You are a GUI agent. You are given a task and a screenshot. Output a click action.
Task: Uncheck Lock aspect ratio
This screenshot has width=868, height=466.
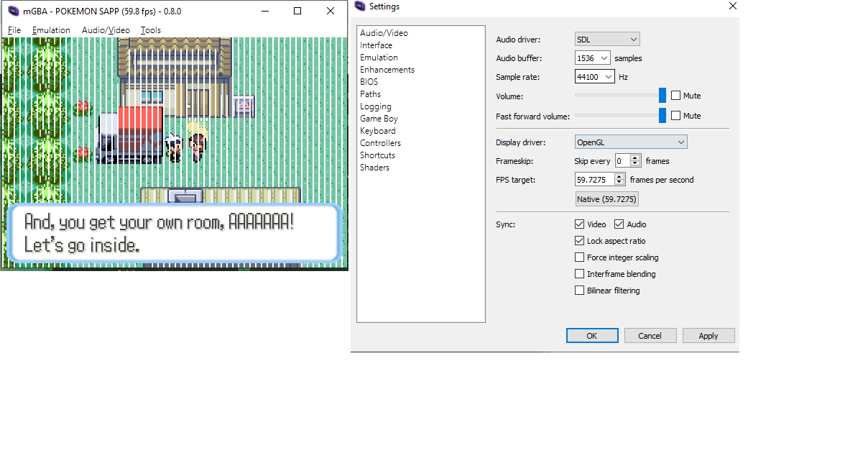(x=579, y=240)
